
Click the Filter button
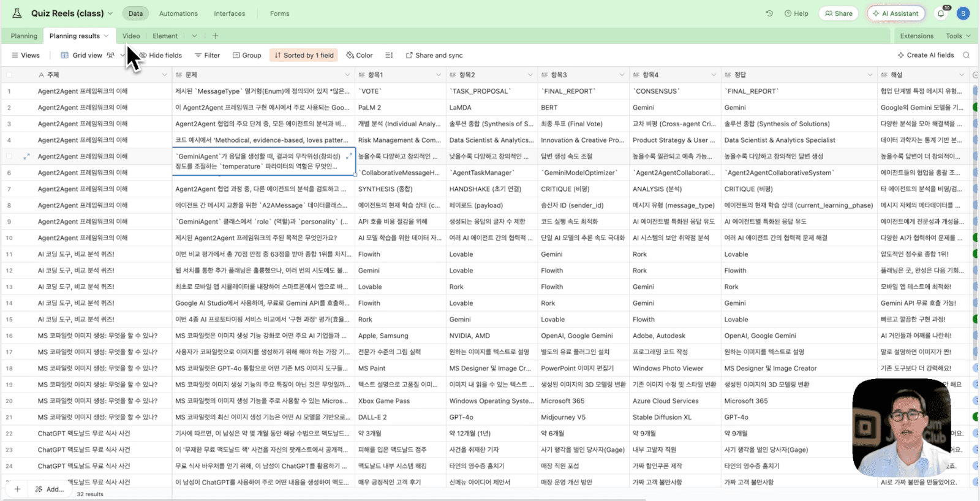coord(207,55)
